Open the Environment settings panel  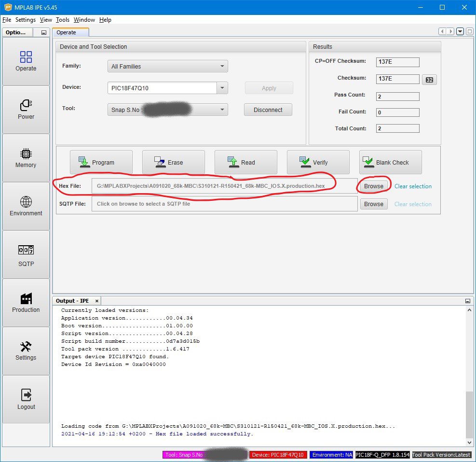[26, 207]
